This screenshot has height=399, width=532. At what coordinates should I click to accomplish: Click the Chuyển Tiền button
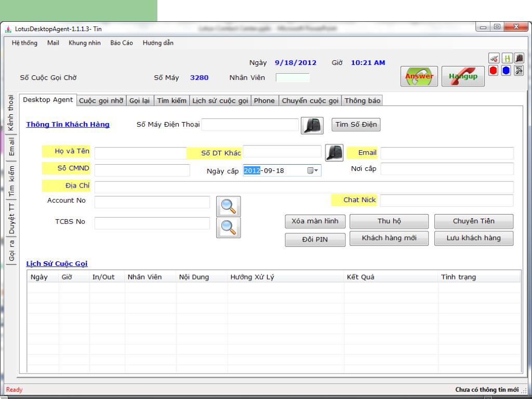[x=474, y=221]
